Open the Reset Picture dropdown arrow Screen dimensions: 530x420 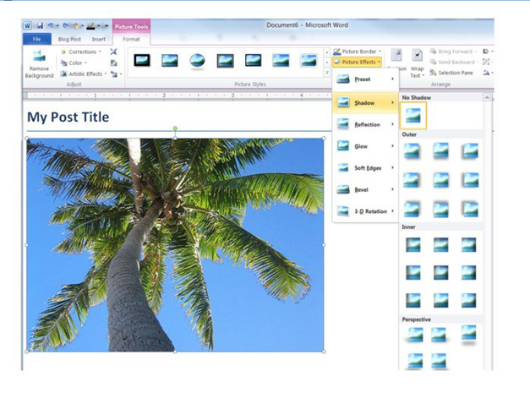[121, 74]
